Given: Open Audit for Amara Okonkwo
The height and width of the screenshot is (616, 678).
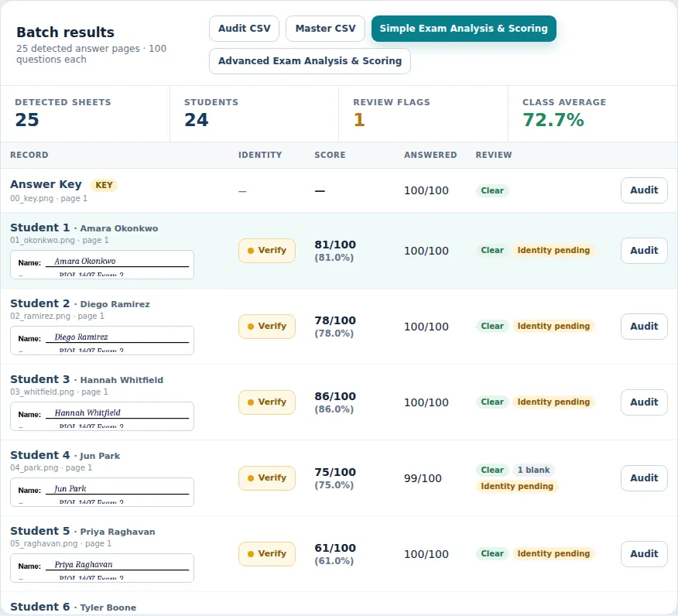Looking at the screenshot, I should (644, 250).
